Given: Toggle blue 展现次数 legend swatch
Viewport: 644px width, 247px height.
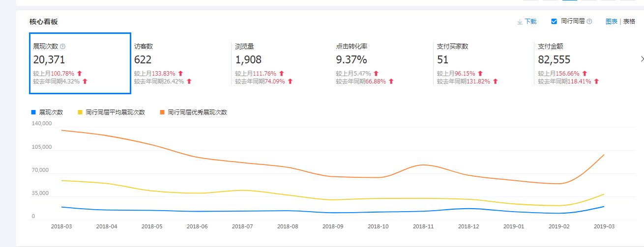Looking at the screenshot, I should [33, 112].
